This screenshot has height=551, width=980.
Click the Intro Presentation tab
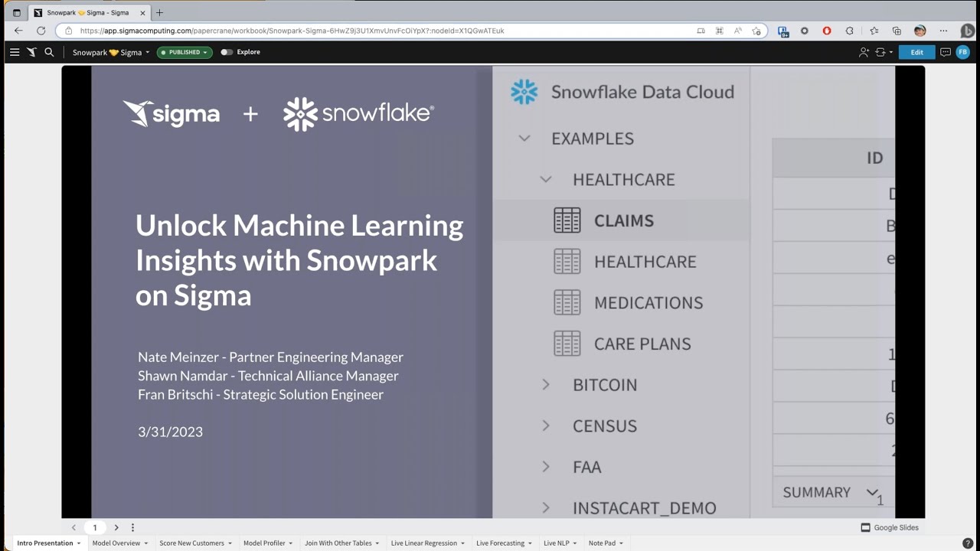point(45,543)
